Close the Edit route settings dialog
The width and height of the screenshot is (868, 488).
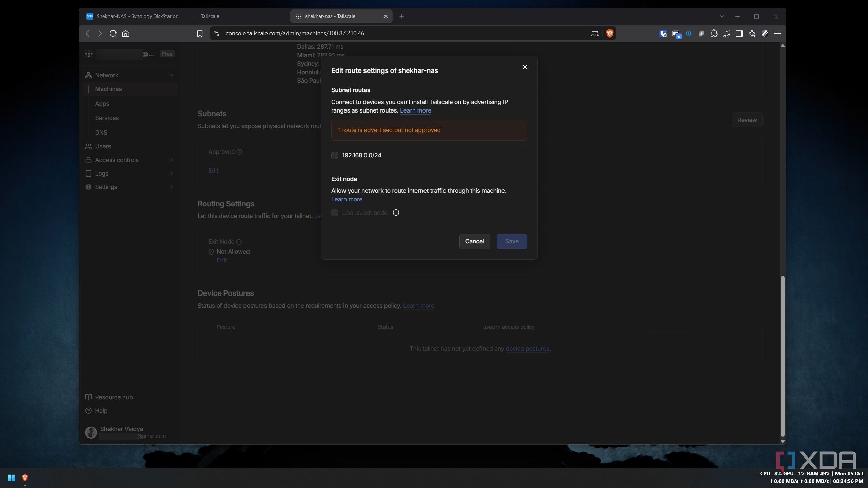(x=525, y=67)
